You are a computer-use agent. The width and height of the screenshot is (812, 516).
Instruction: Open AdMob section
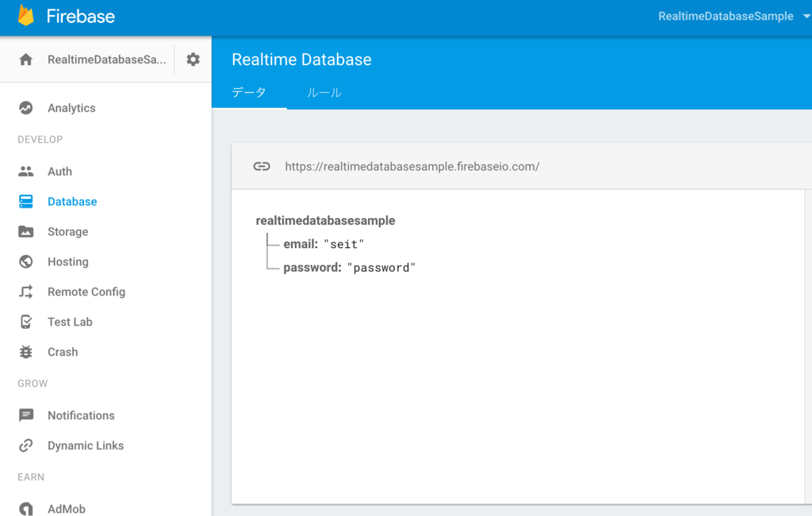(x=67, y=509)
